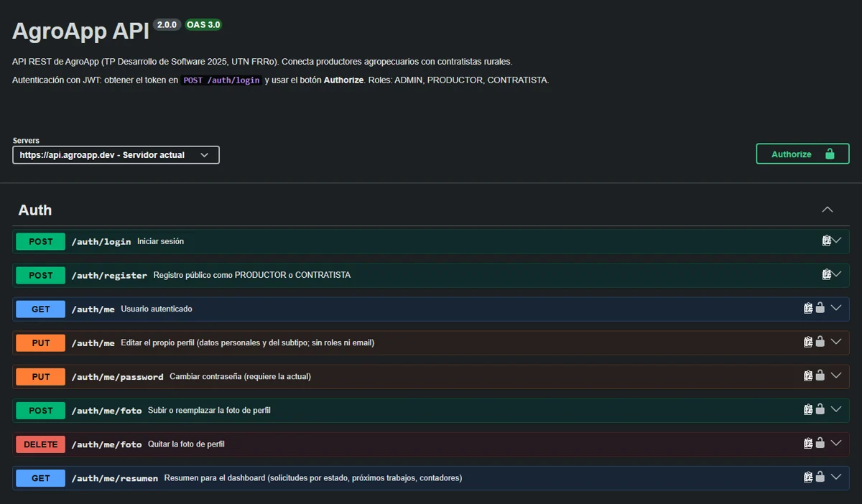
Task: Click the POST badge for /auth/register
Action: (x=41, y=276)
